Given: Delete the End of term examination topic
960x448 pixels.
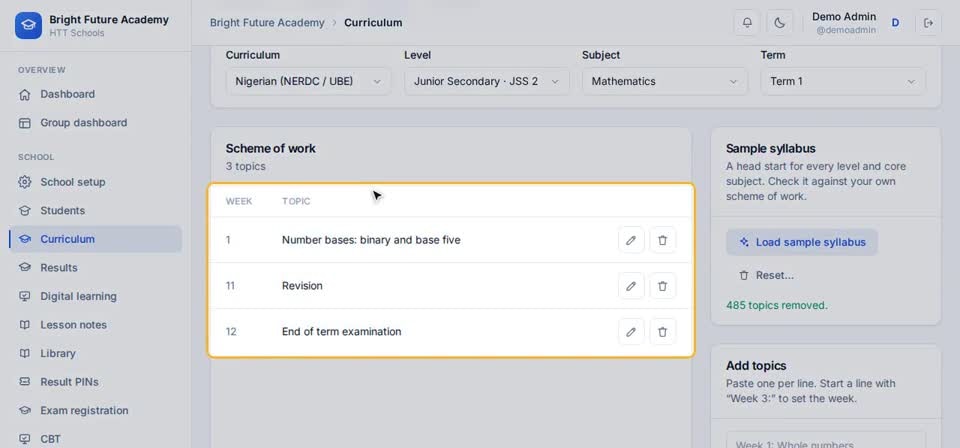Looking at the screenshot, I should coord(662,332).
